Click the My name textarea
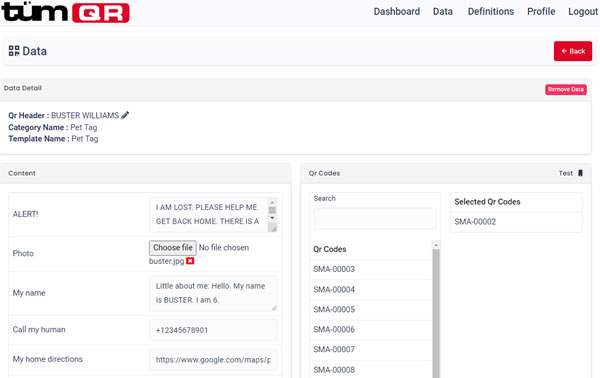The width and height of the screenshot is (600, 378). 213,293
